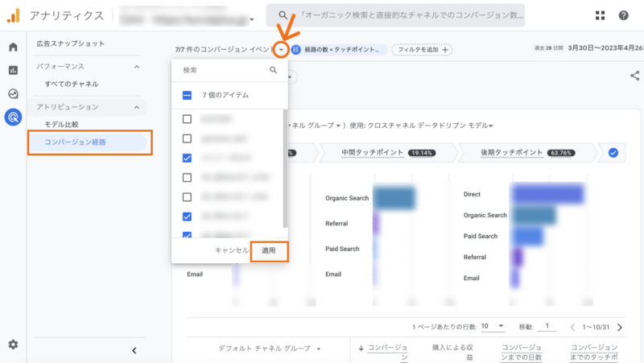Image resolution: width=644 pixels, height=363 pixels.
Task: Open the Home icon in sidebar
Action: pos(13,47)
